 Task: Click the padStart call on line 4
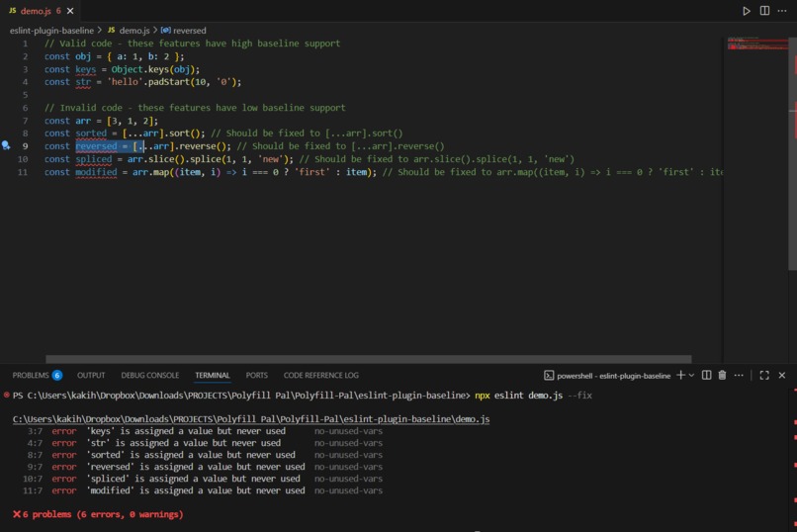tap(169, 82)
